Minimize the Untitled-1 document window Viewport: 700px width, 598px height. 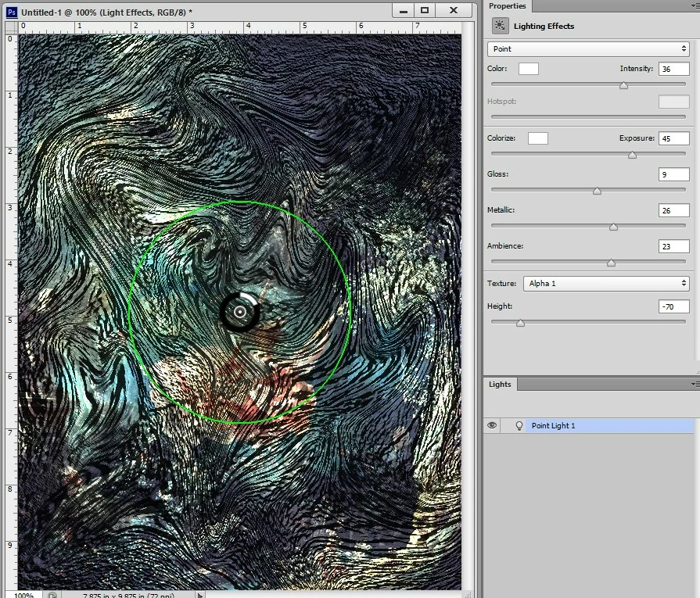[403, 11]
